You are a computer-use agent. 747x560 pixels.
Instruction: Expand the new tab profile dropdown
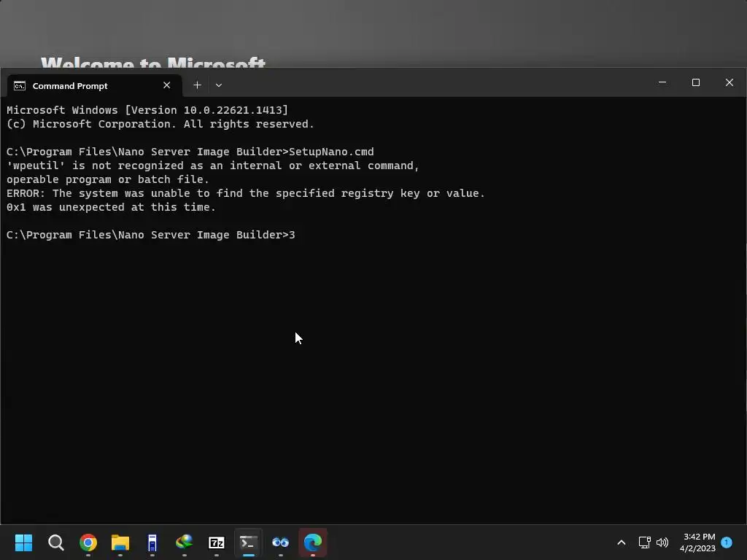tap(219, 85)
